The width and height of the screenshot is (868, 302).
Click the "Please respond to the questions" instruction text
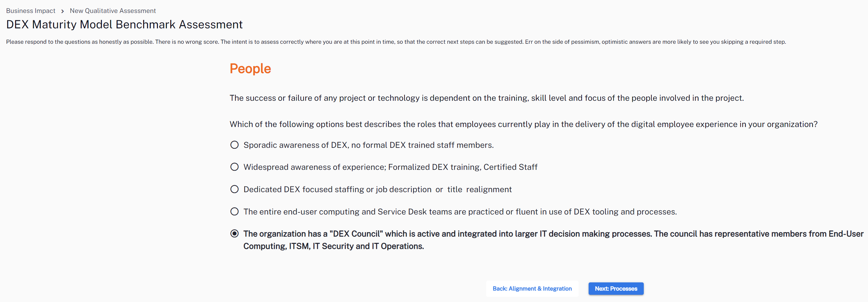point(396,42)
